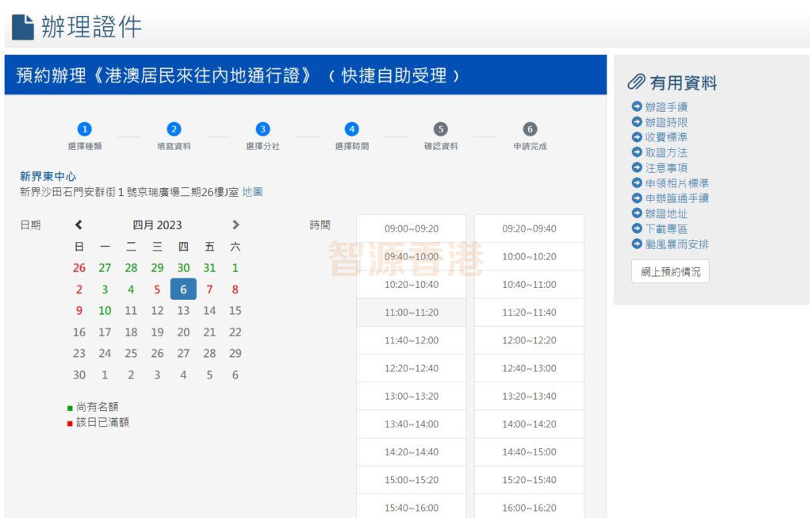The image size is (812, 518).
Task: Click green date 31 of previous month
Action: (209, 268)
